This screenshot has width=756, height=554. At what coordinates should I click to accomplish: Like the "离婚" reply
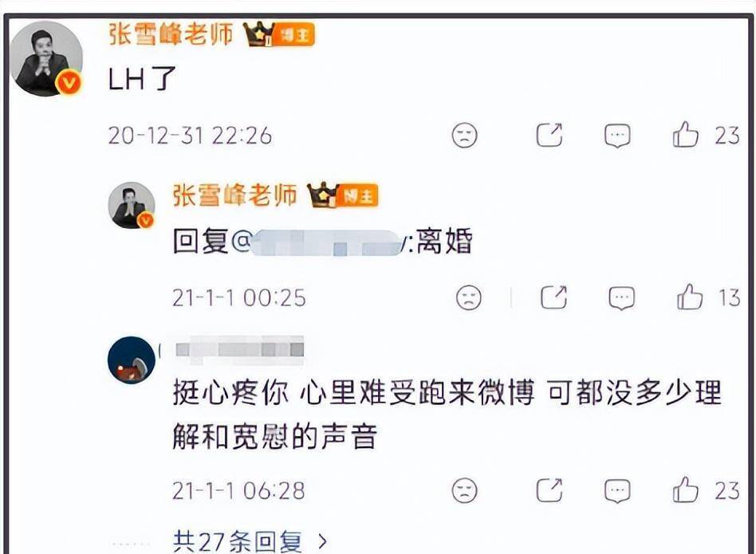coord(690,297)
